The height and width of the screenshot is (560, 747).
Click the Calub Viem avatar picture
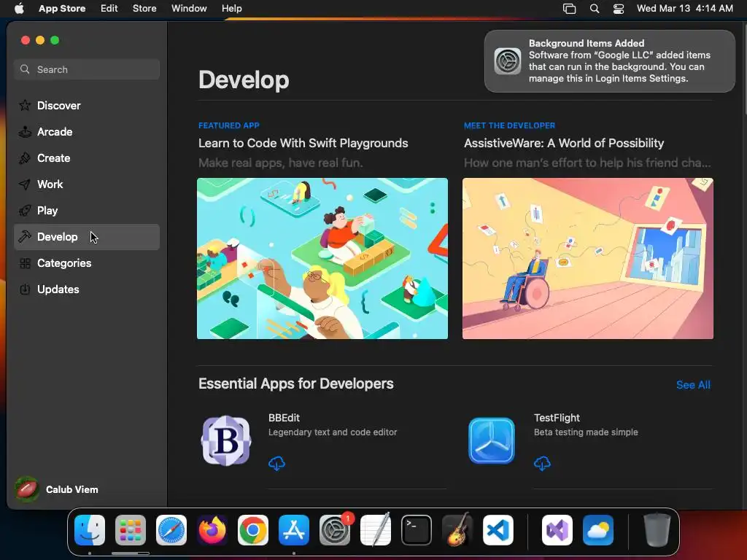(27, 489)
